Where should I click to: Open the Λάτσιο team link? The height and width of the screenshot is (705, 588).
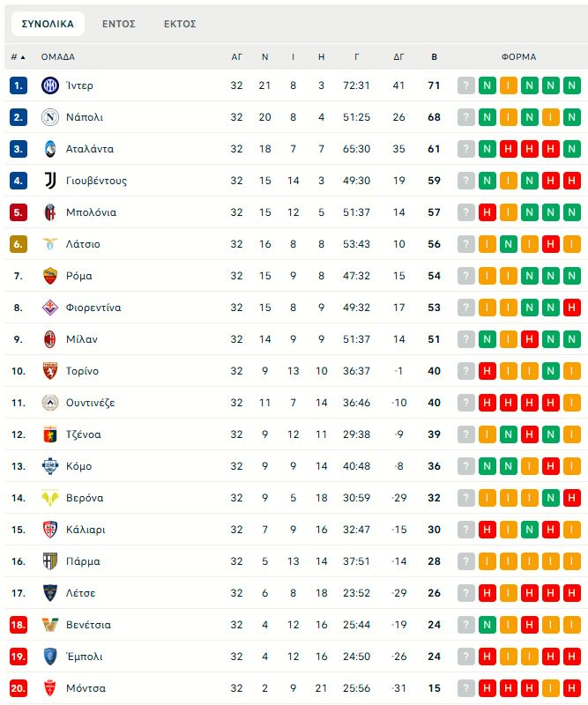click(83, 244)
